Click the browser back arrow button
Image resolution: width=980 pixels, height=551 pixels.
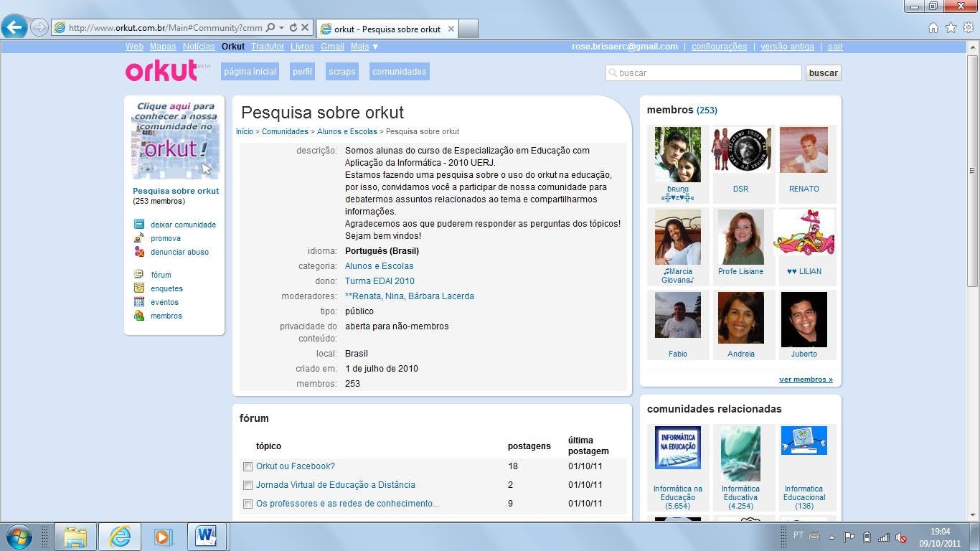point(14,28)
